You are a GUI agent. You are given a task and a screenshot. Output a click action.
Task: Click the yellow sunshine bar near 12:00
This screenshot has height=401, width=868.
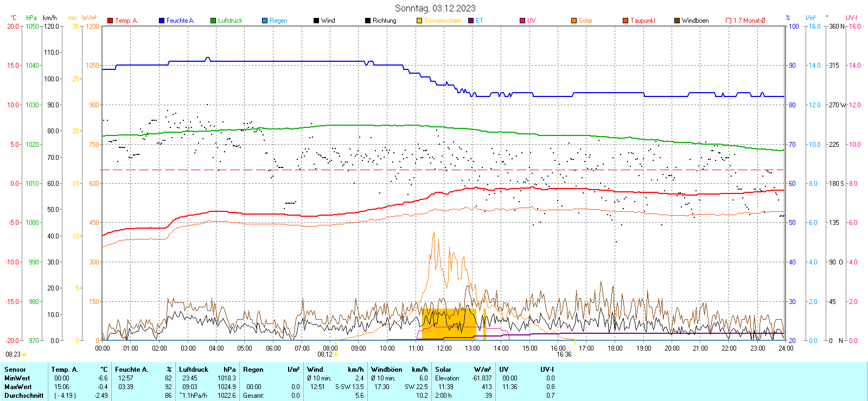(448, 324)
